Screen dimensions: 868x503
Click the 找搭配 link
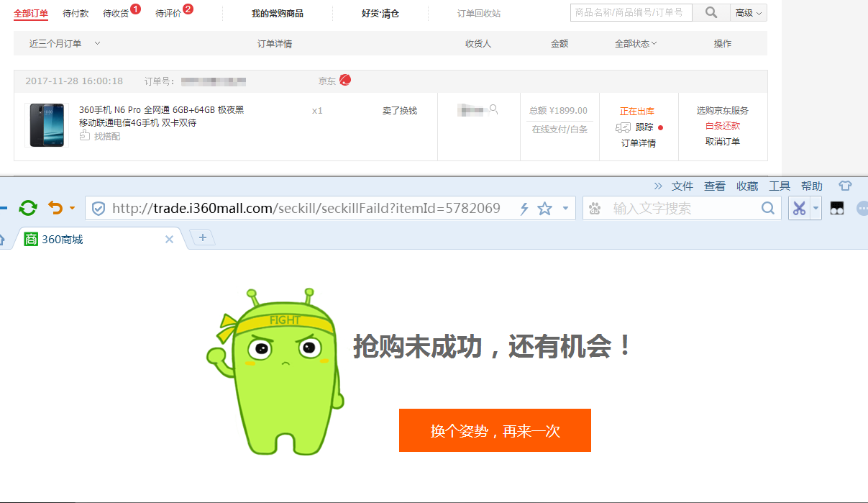click(107, 136)
